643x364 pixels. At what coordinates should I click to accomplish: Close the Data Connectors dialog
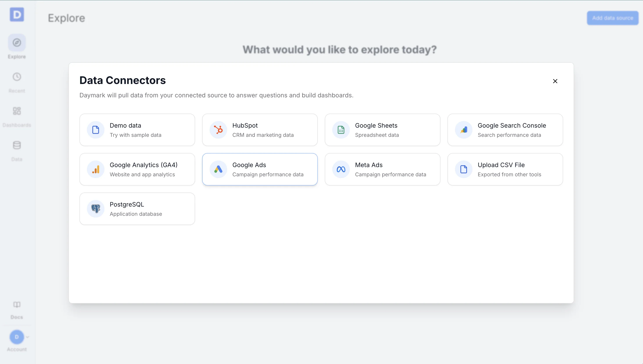click(555, 81)
